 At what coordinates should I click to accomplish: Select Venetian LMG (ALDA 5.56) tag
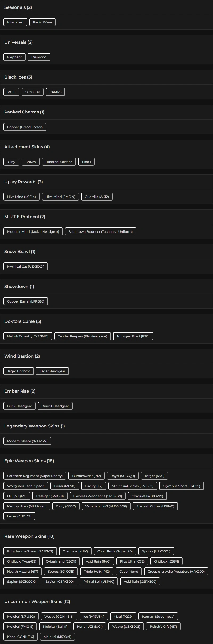coord(106,506)
